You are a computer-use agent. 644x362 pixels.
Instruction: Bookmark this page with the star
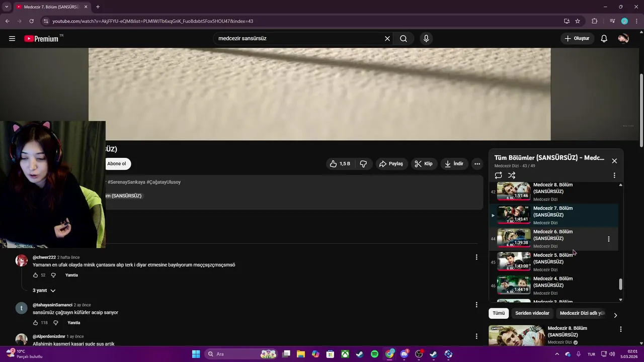[578, 21]
